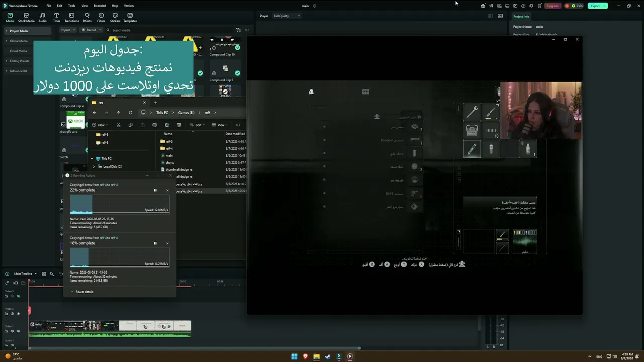The width and height of the screenshot is (644, 362).
Task: Toggle Video 1 track visibility
Action: coord(18,331)
